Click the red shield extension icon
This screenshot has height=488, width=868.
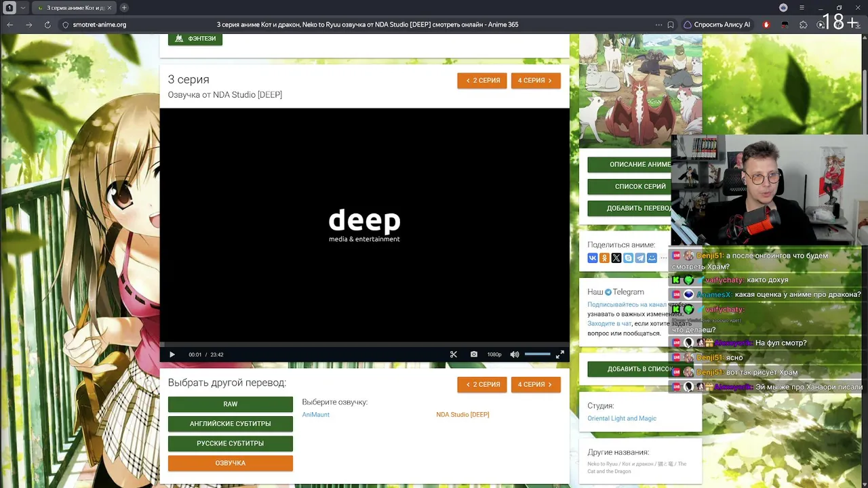(x=766, y=24)
